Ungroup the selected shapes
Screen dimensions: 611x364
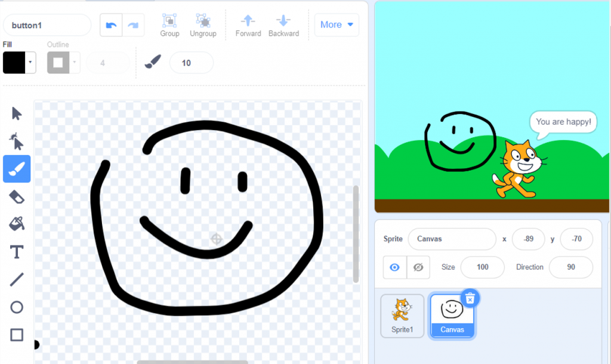click(x=203, y=25)
